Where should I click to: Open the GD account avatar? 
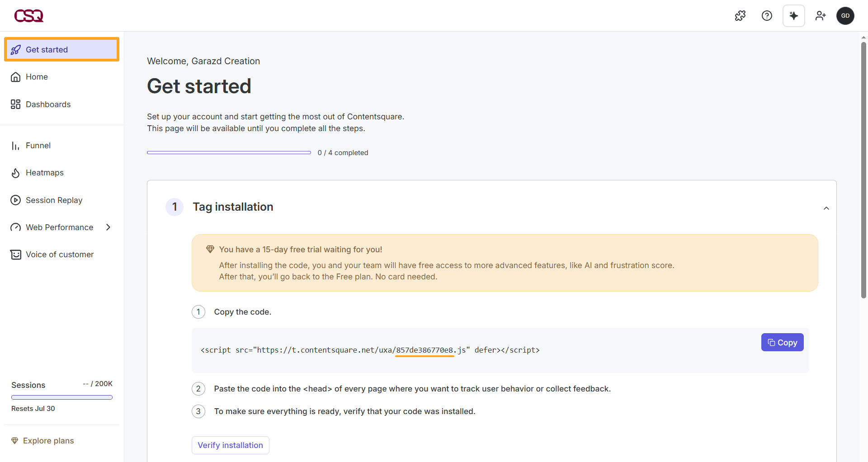845,16
